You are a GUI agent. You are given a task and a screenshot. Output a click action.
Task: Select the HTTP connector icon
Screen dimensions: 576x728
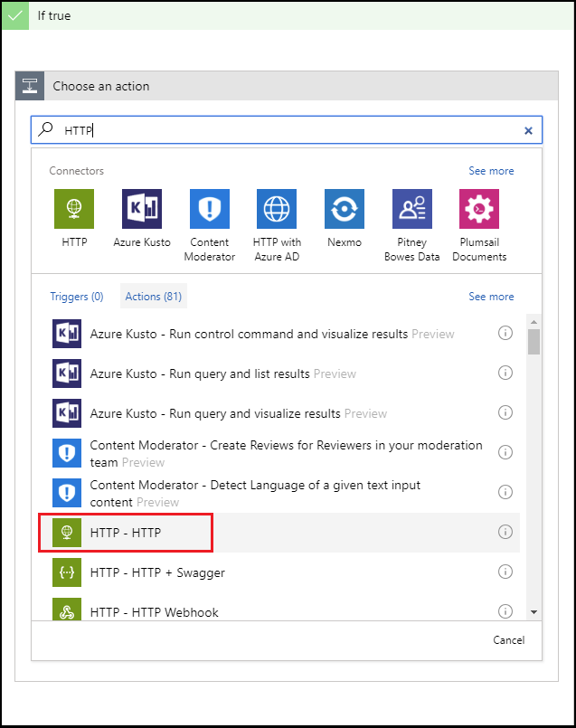point(74,210)
